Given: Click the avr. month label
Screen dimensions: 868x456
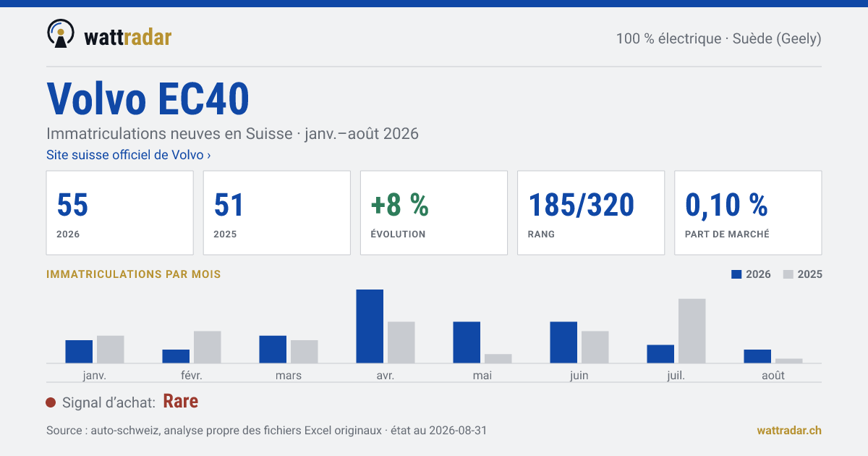Looking at the screenshot, I should [386, 376].
